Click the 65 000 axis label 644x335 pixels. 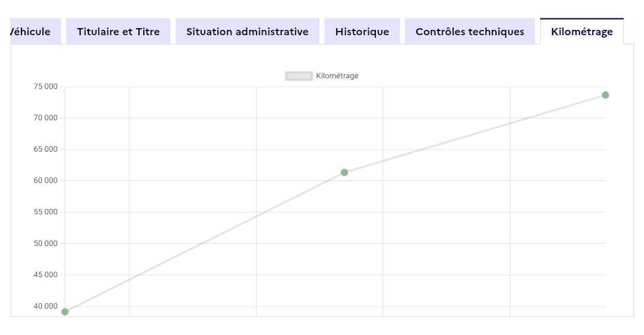coord(46,149)
